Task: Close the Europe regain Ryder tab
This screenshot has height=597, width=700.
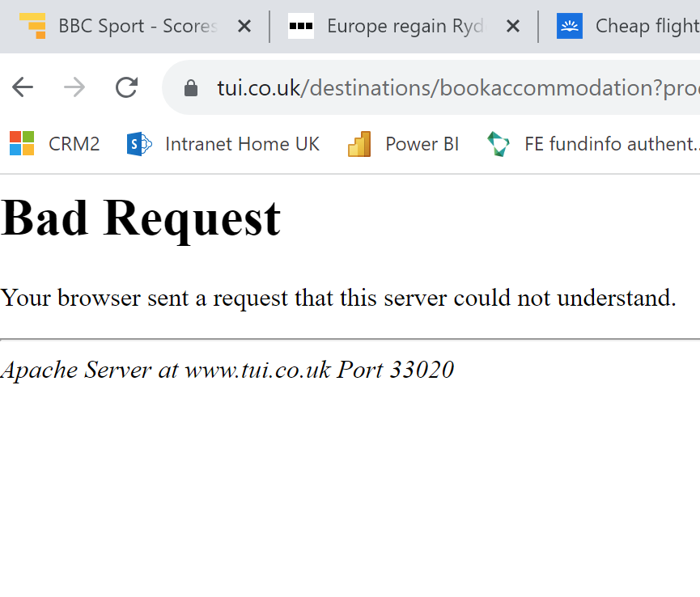Action: (x=513, y=27)
